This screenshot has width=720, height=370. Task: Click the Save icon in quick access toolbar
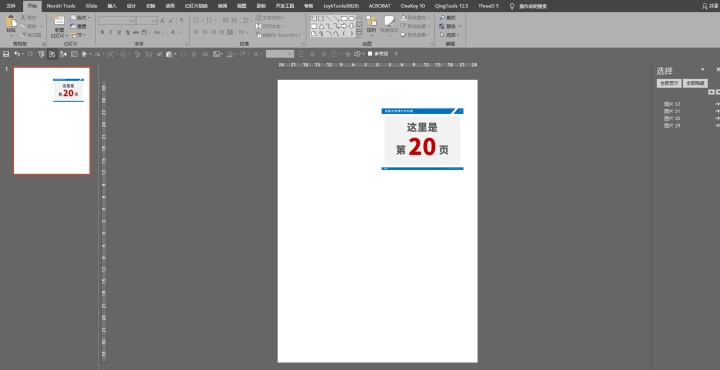coord(6,54)
